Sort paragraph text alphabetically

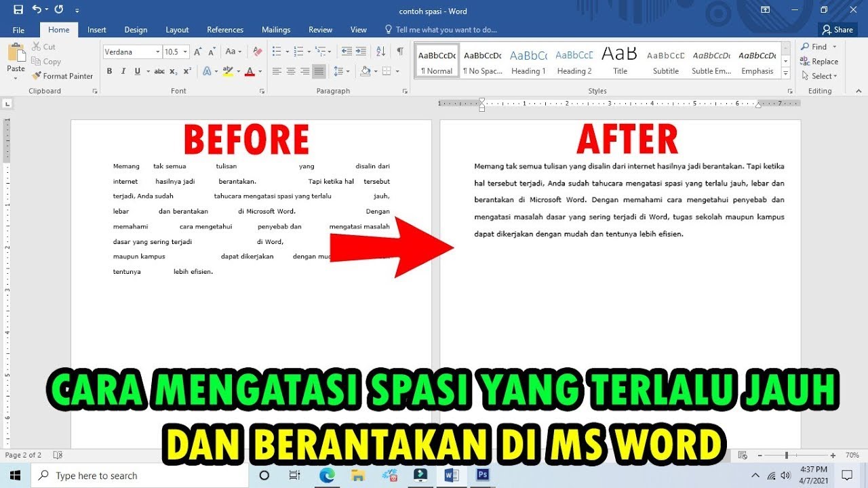(x=380, y=52)
